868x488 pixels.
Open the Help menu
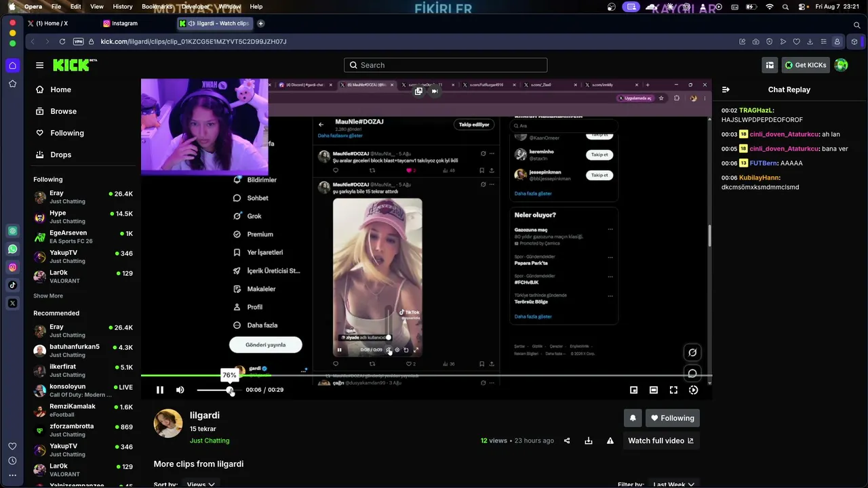pyautogui.click(x=256, y=7)
